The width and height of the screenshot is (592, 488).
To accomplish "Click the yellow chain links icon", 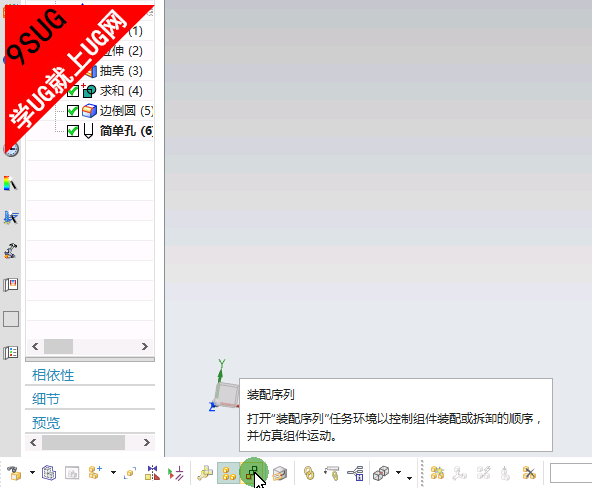I will (x=309, y=473).
